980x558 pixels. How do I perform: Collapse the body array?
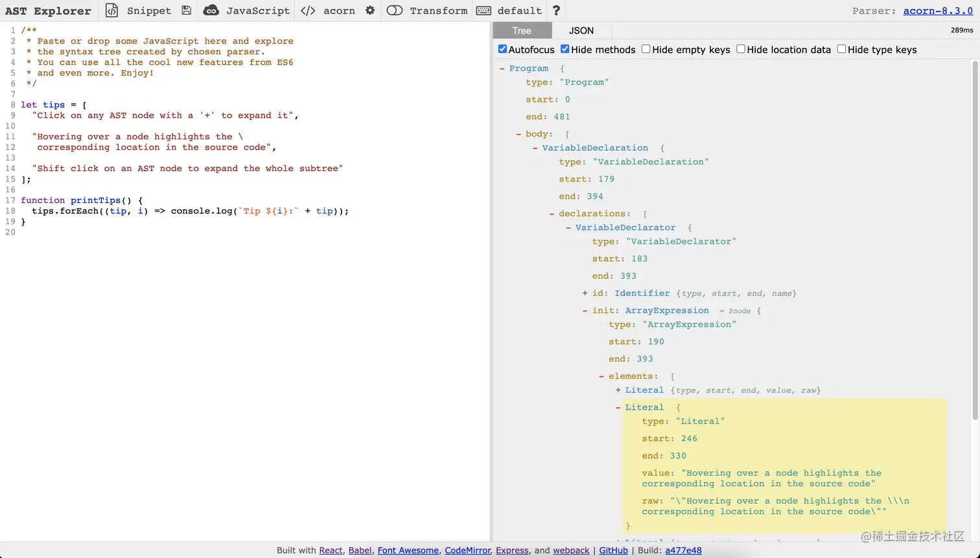[x=519, y=134]
